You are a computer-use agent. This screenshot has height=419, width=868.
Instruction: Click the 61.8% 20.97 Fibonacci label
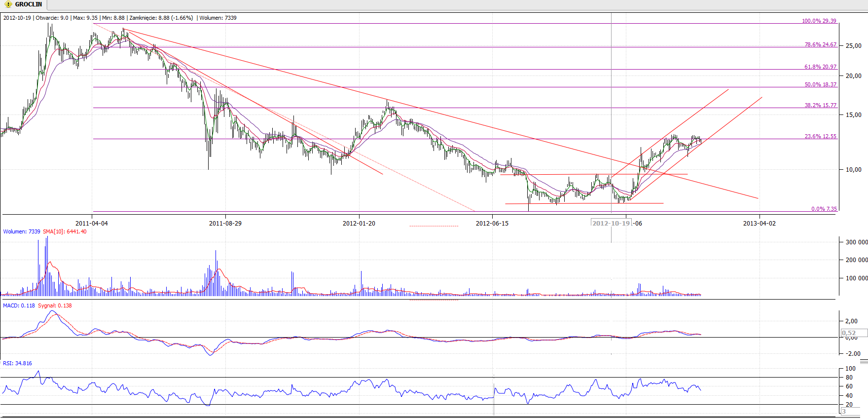pyautogui.click(x=821, y=67)
